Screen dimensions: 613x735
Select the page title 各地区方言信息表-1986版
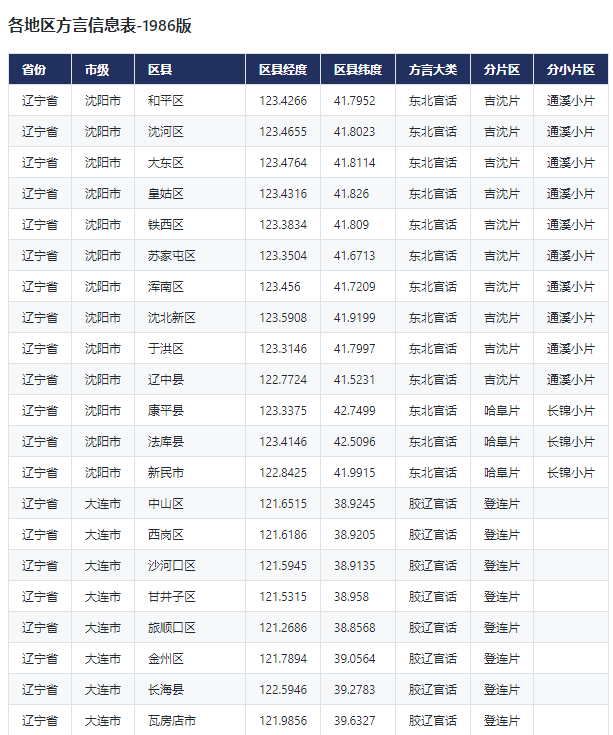point(100,25)
